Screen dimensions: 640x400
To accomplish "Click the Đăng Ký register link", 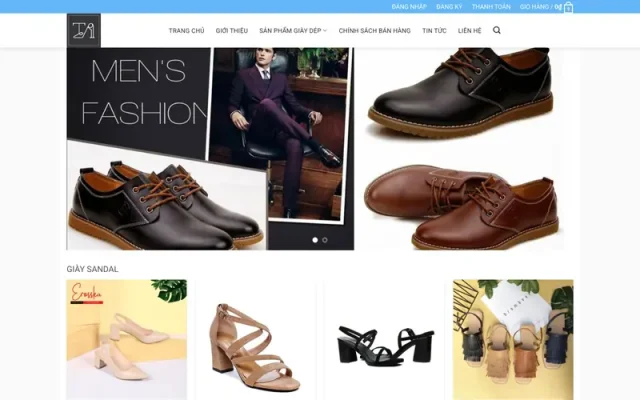I will [x=449, y=7].
